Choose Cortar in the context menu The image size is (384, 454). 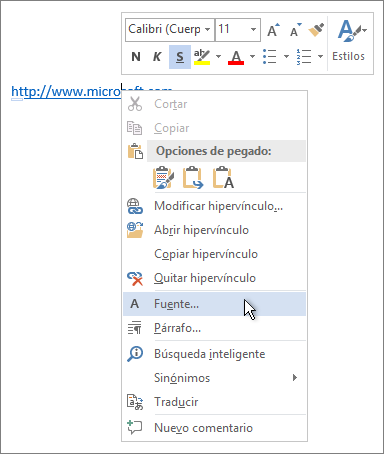click(x=214, y=104)
